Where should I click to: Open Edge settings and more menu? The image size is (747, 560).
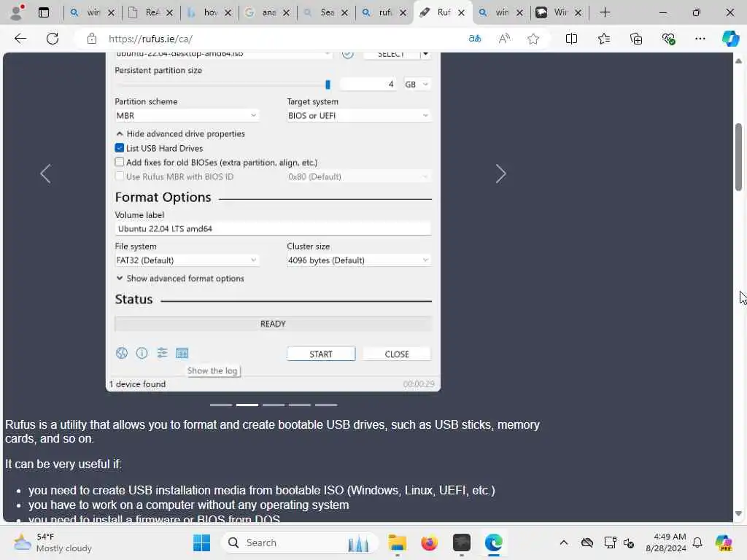[x=700, y=39]
